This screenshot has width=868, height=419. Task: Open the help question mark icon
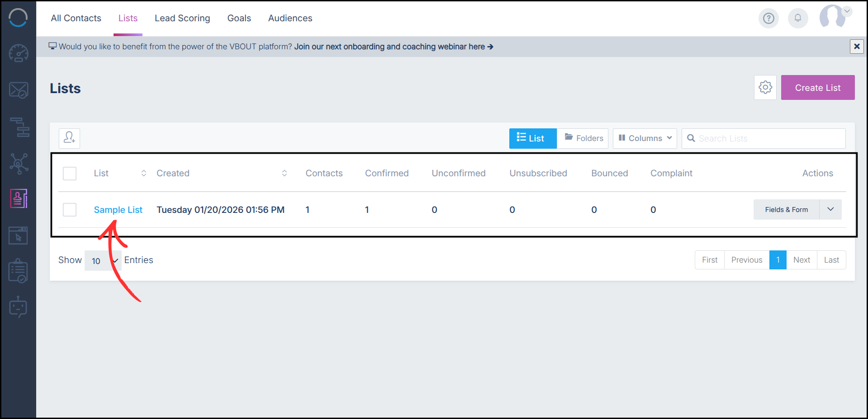pyautogui.click(x=768, y=18)
